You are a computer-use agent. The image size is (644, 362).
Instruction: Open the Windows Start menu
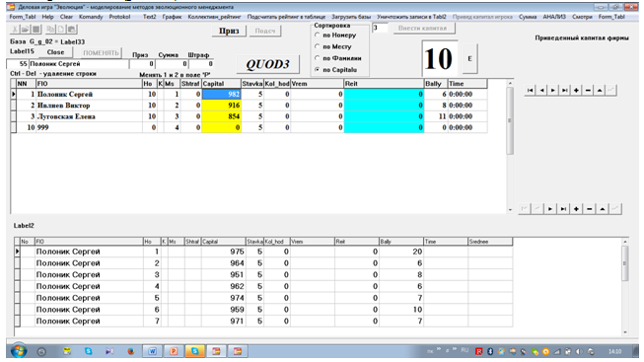19,351
